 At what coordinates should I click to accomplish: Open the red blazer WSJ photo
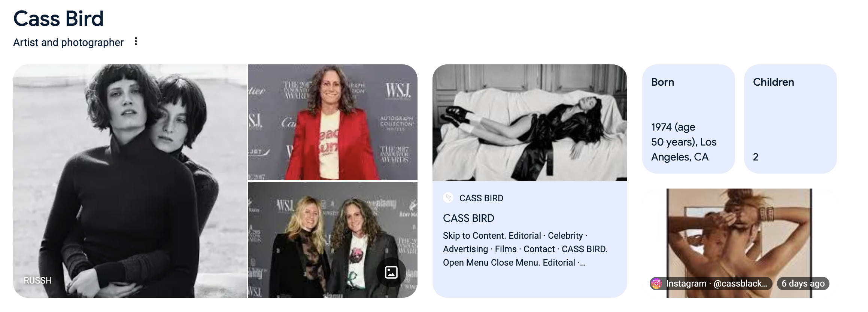click(x=333, y=122)
